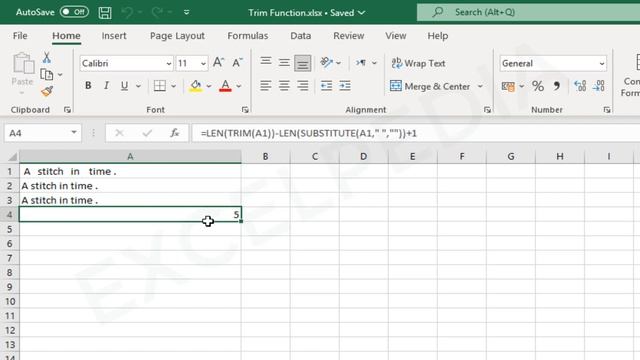This screenshot has width=640, height=360.
Task: Click Percent Style icon
Action: coord(538,86)
